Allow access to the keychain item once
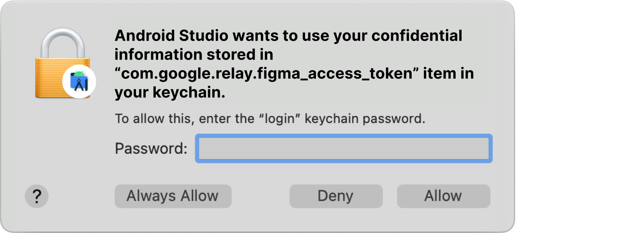Viewport: 644px width, 233px height. click(443, 196)
